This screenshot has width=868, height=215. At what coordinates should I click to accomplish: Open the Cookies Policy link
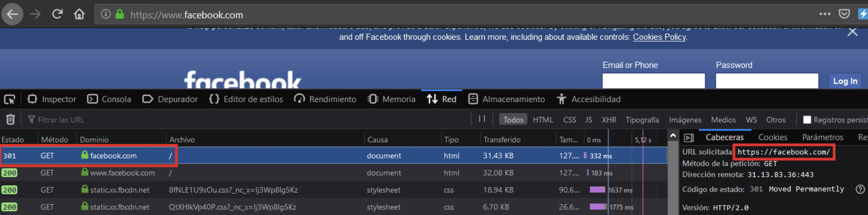point(659,37)
